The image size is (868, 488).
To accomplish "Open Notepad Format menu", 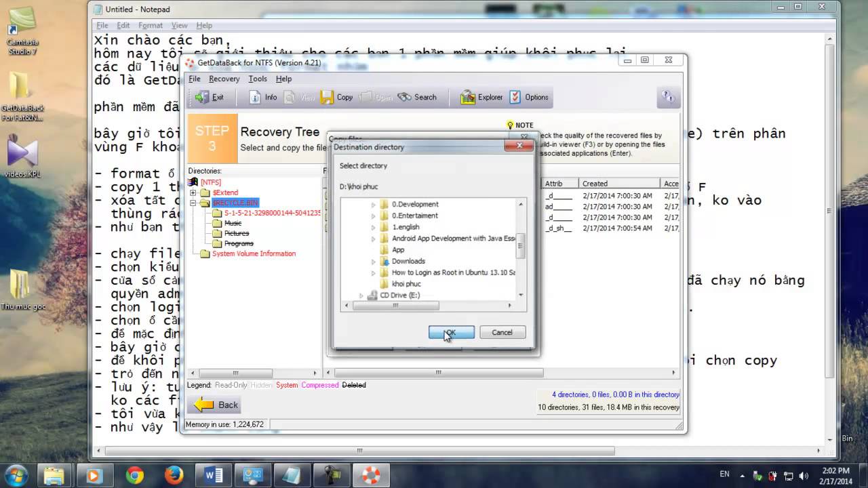I will click(151, 25).
